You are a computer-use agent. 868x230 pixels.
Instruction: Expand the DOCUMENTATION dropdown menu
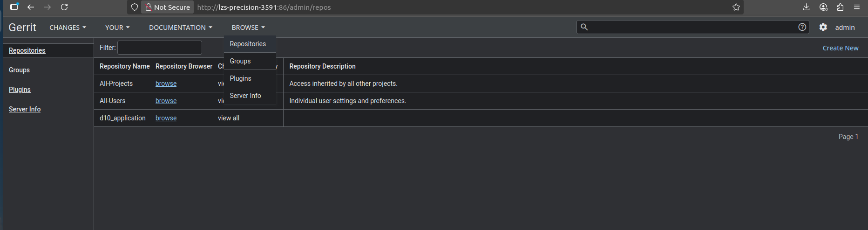coord(180,28)
